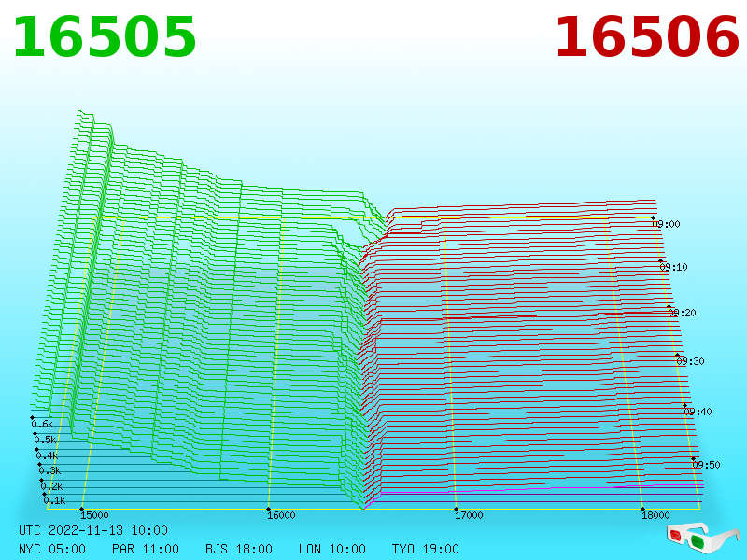The width and height of the screenshot is (747, 560).
Task: Click the 18000 price axis label
Action: 655,515
